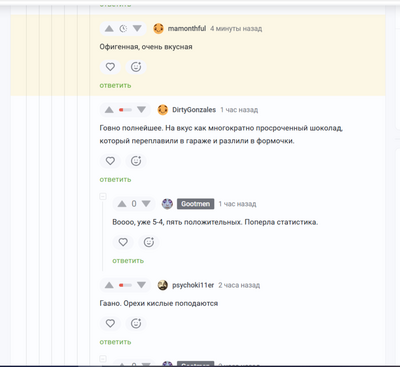Like DirtyGonzales's comment with the heart
Viewport: 400px width, 367px height.
pos(110,161)
